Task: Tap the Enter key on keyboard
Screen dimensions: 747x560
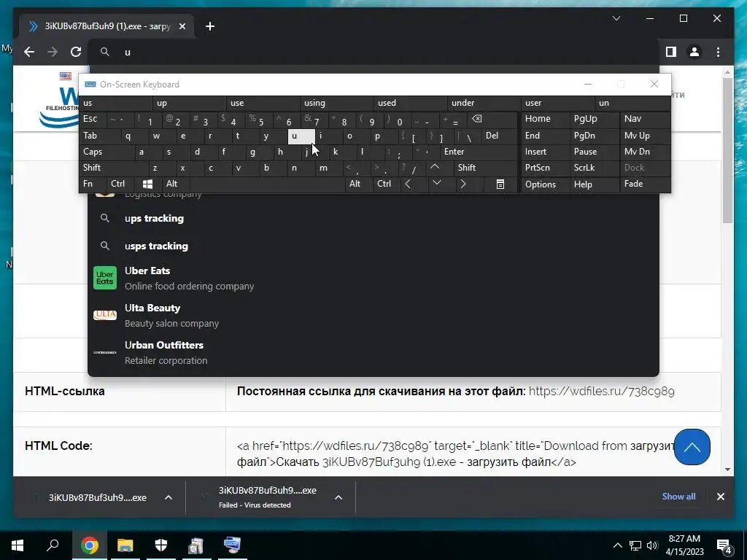Action: [x=479, y=152]
